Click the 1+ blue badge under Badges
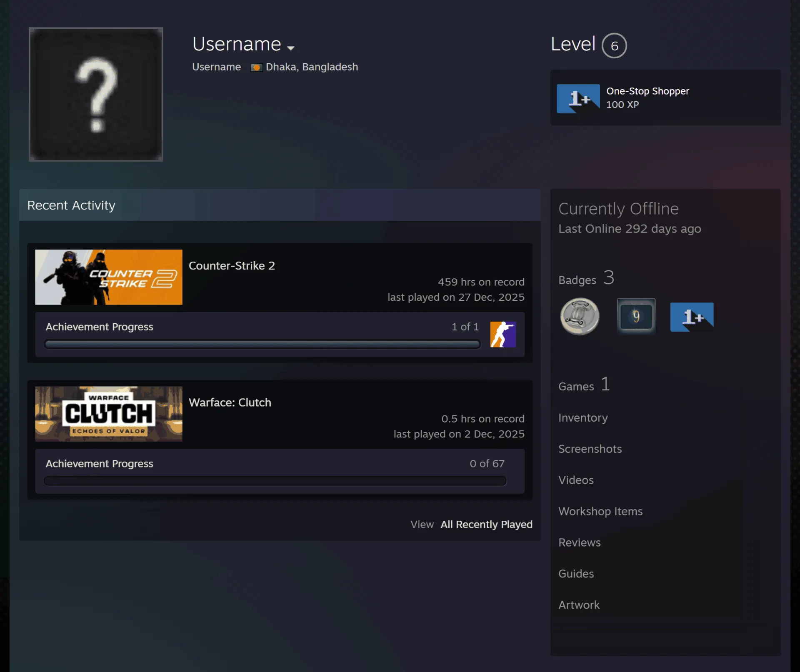800x672 pixels. (x=692, y=317)
